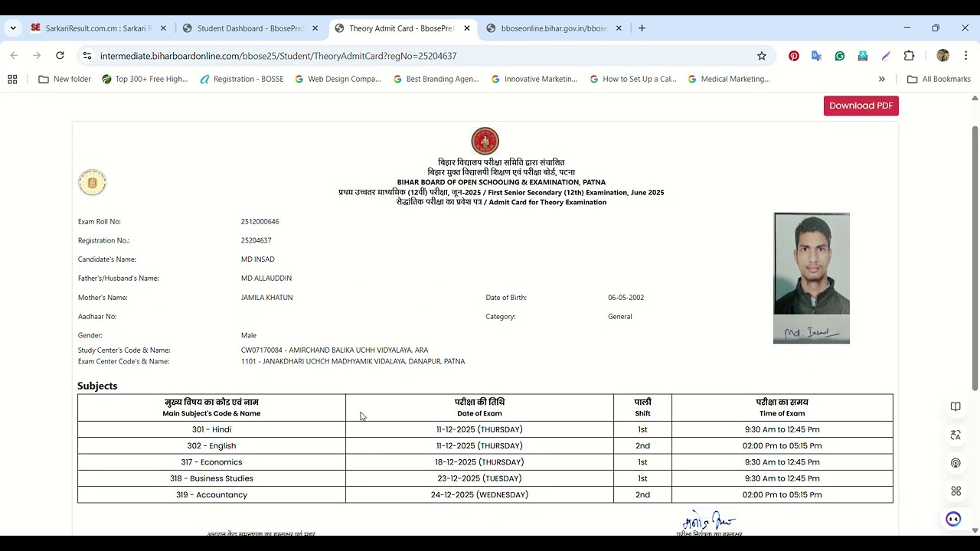Open a new tab with the plus button
The height and width of the screenshot is (551, 980).
(642, 28)
